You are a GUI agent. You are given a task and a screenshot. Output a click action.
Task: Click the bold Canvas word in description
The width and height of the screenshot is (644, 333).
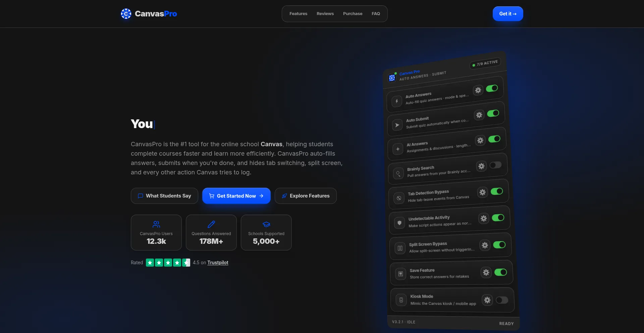[271, 144]
